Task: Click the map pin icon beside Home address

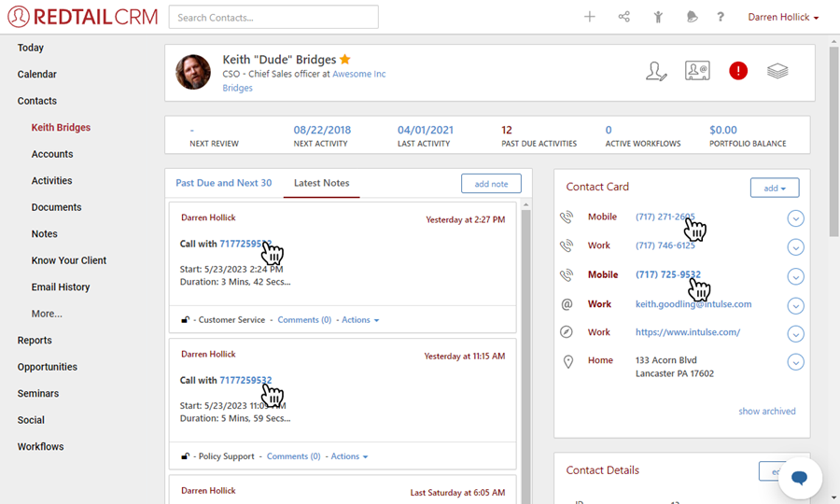Action: 567,362
